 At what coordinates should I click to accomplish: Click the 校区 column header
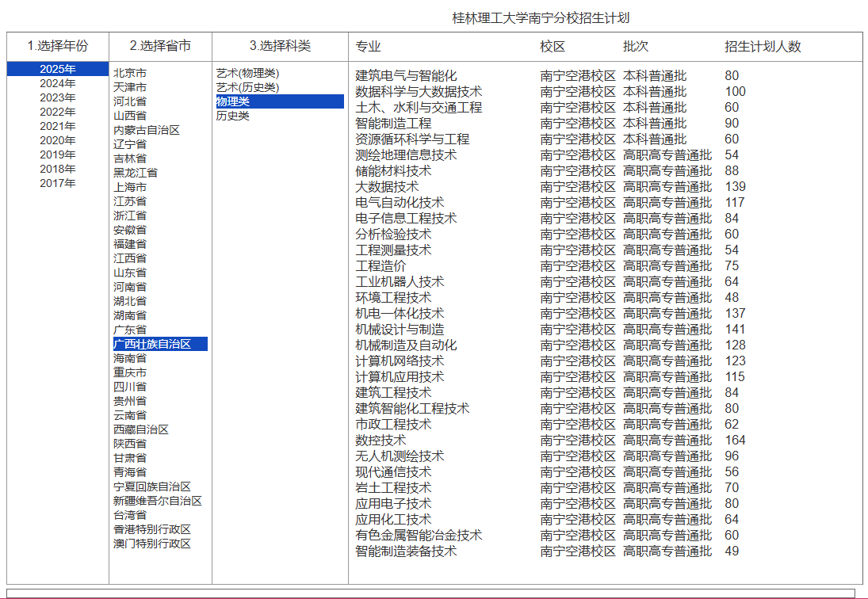click(553, 47)
